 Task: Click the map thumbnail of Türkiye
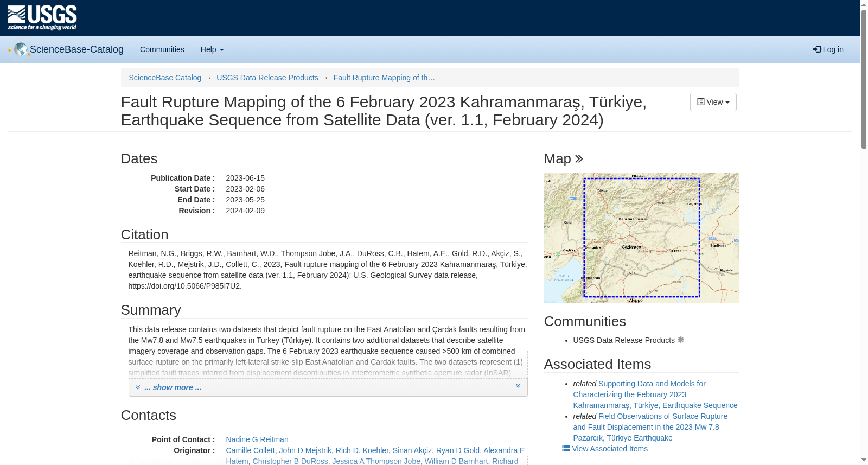pos(641,238)
